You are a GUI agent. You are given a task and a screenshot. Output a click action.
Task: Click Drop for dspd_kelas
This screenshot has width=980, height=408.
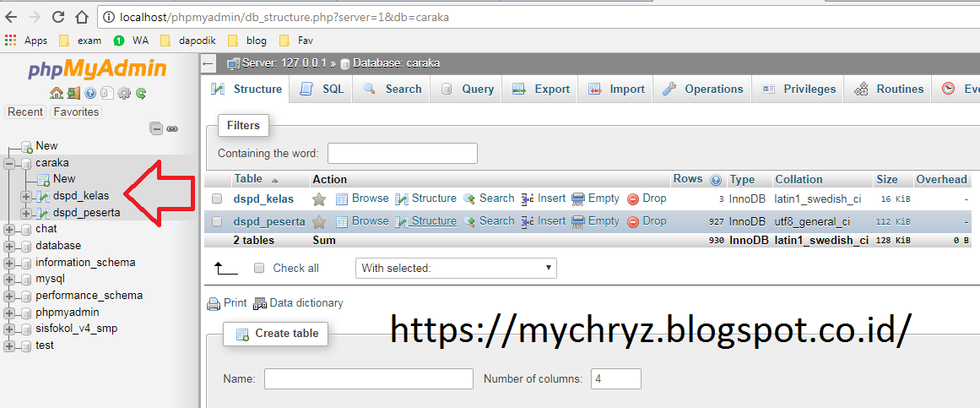pyautogui.click(x=647, y=199)
